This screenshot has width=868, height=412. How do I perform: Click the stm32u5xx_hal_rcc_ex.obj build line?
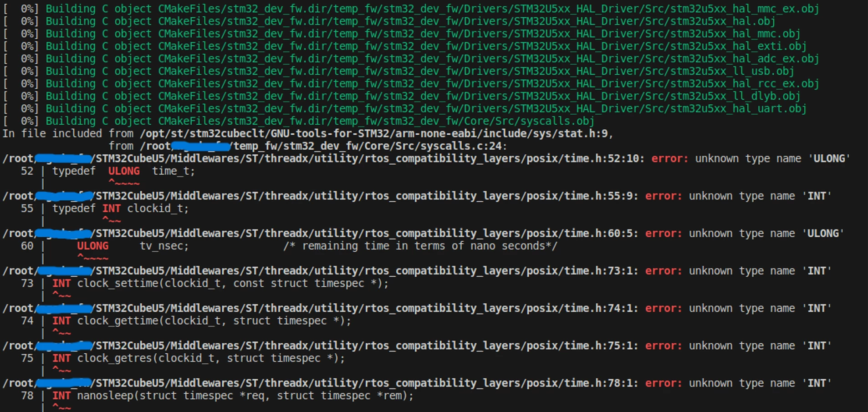411,84
